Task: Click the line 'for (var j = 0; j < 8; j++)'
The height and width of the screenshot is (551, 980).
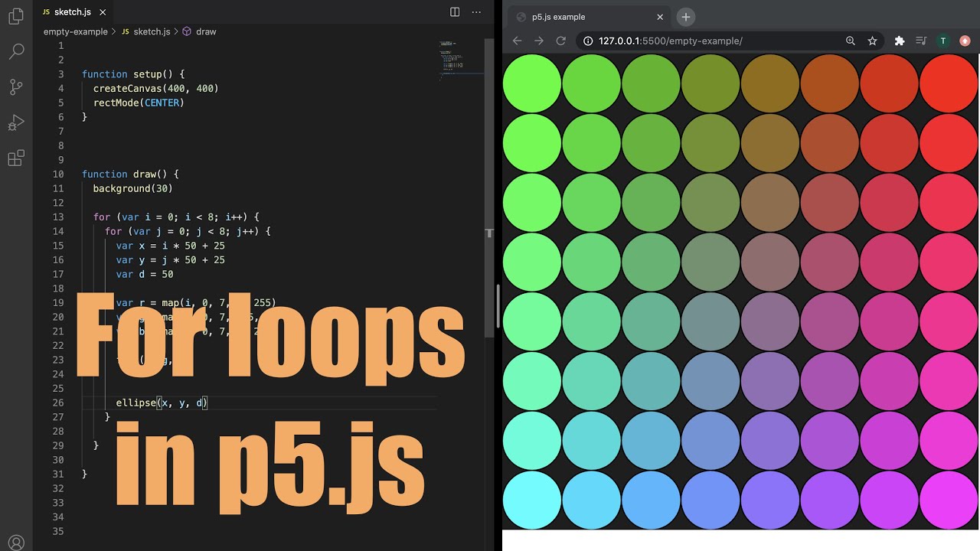Action: [x=188, y=231]
